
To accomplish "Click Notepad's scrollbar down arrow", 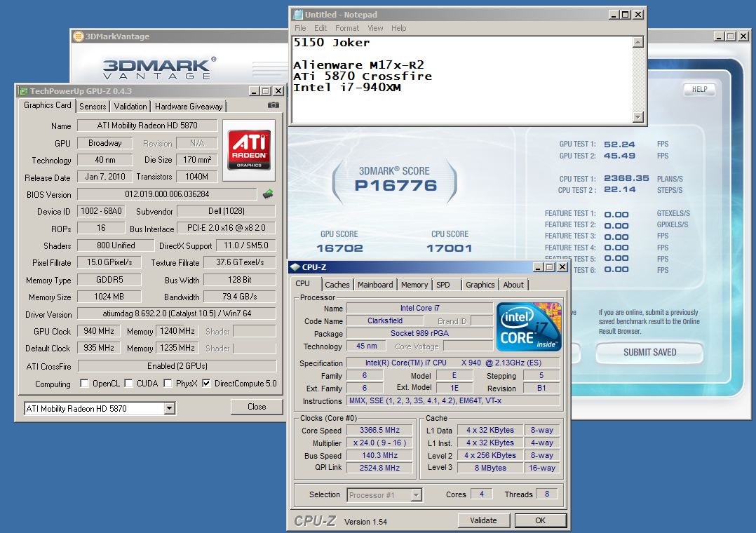I will click(637, 117).
